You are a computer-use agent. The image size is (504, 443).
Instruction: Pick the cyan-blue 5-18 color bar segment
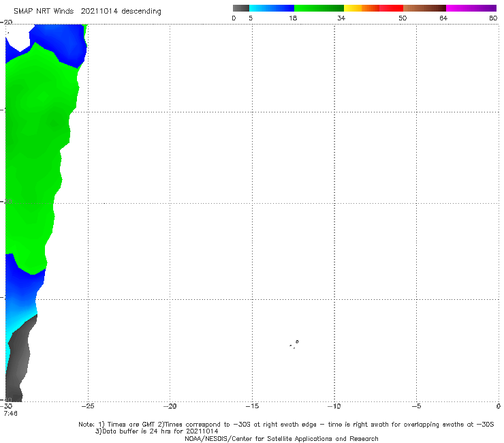click(x=272, y=8)
